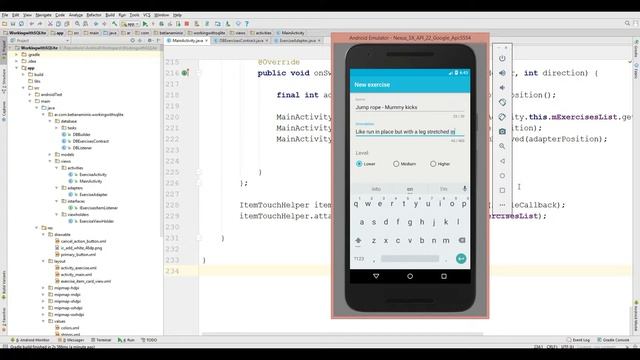Click the red Stop button in toolbar
Image resolution: width=640 pixels, height=360 pixels.
coord(187,24)
